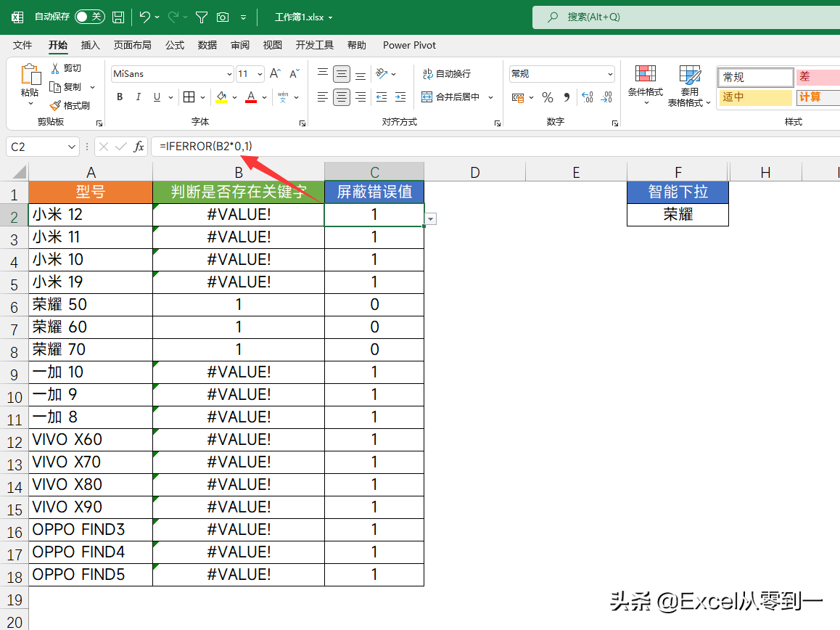
Task: Click the Paste clipboard icon
Action: 30,75
